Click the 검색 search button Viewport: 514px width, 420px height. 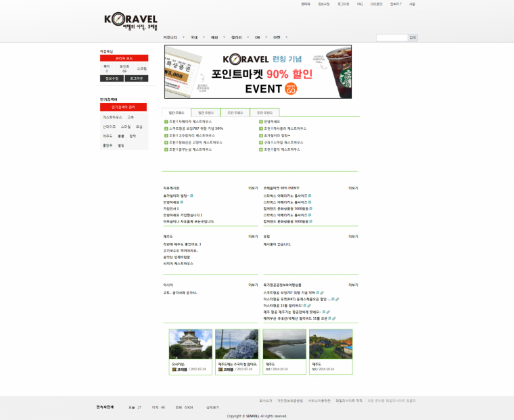pos(413,38)
